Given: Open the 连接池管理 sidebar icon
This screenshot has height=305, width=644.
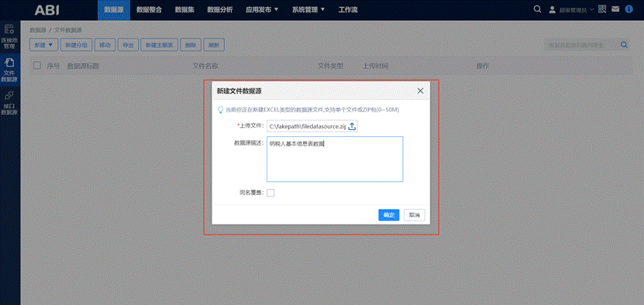Looking at the screenshot, I should tap(9, 37).
